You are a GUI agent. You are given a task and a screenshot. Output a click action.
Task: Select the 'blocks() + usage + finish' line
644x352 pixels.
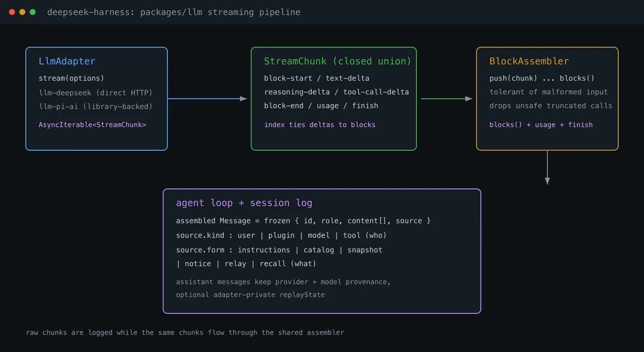coord(541,124)
